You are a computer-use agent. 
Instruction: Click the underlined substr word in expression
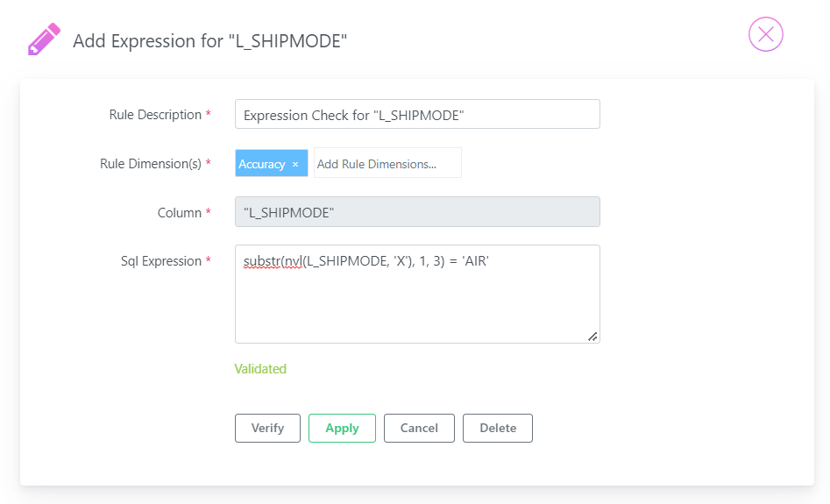point(261,261)
